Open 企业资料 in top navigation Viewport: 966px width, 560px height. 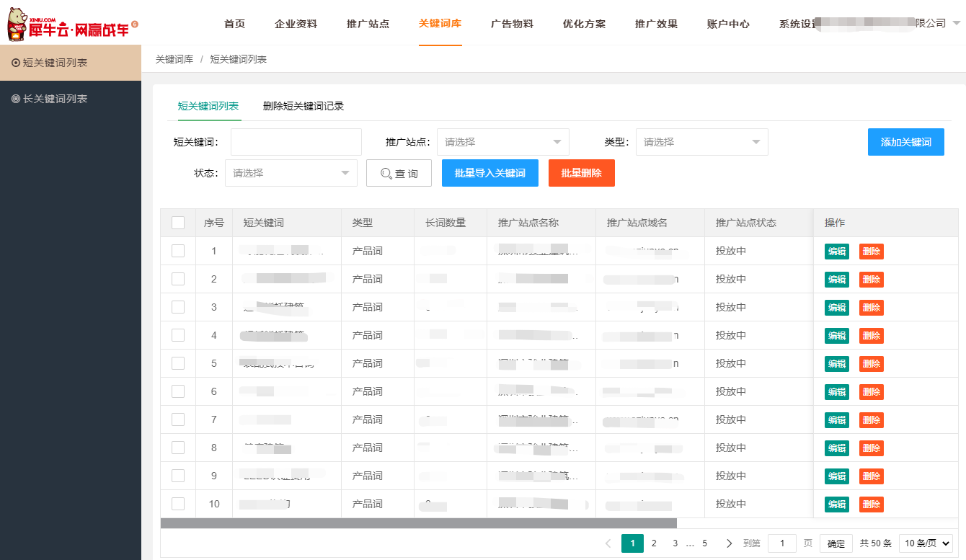[296, 24]
